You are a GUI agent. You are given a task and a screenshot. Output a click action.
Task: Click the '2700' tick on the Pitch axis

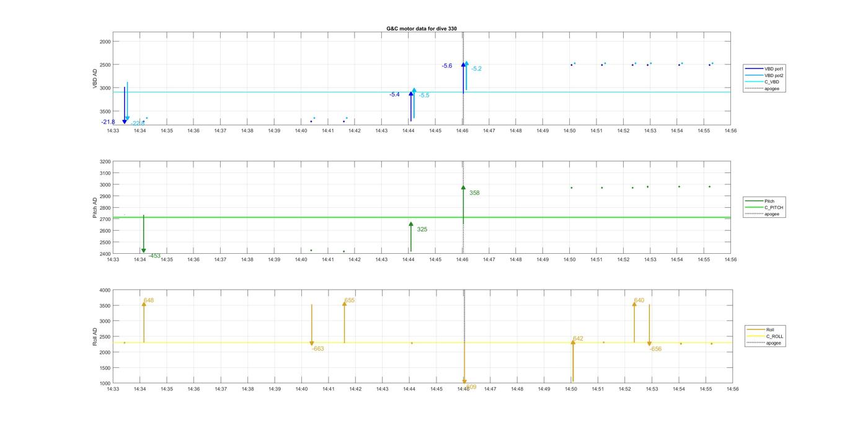pyautogui.click(x=105, y=220)
